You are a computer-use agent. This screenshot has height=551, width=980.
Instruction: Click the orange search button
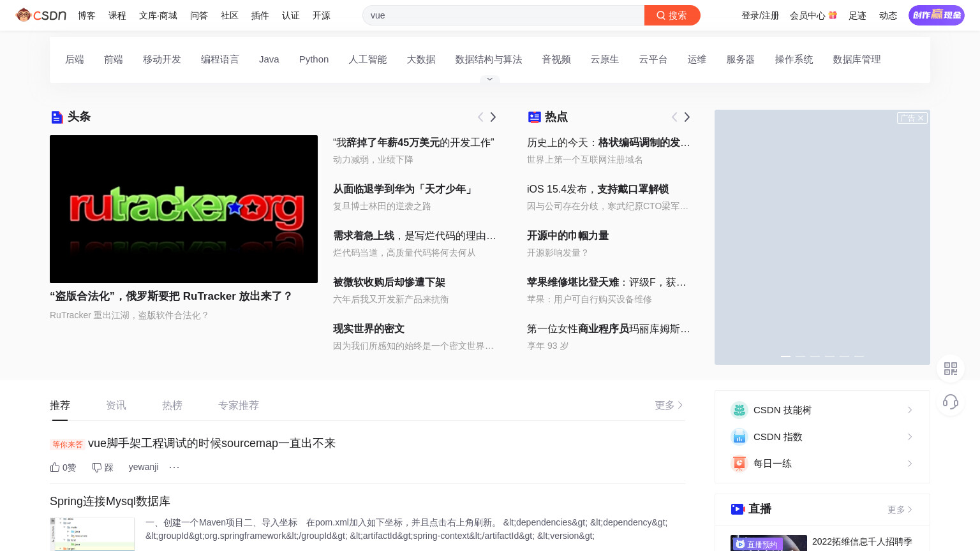(x=672, y=15)
